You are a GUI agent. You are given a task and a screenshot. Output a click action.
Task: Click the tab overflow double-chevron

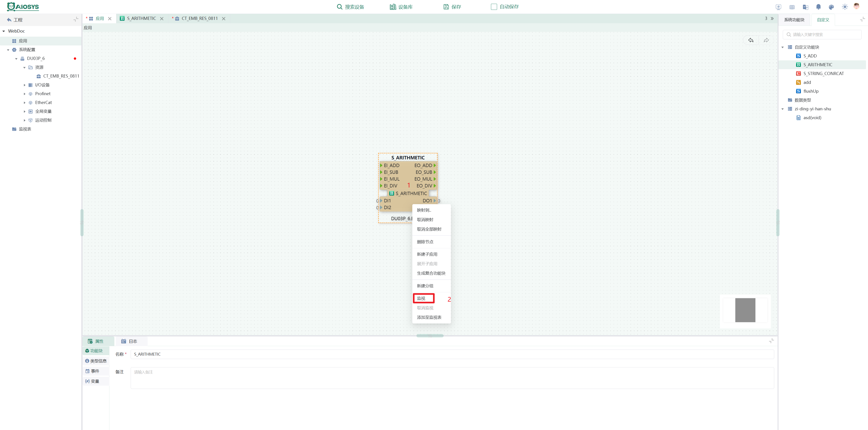[772, 19]
